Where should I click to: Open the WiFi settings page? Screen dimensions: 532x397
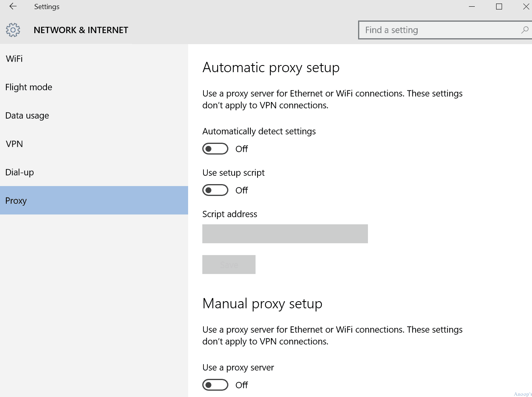tap(94, 59)
